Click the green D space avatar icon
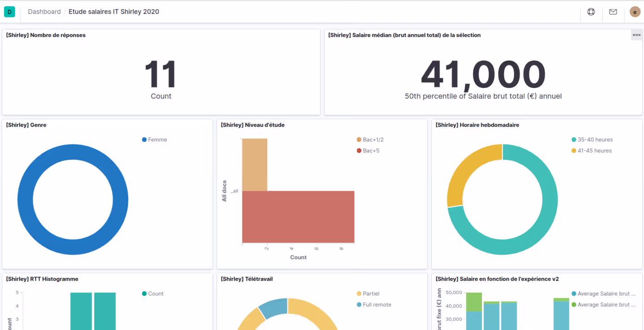644x330 pixels. tap(9, 12)
